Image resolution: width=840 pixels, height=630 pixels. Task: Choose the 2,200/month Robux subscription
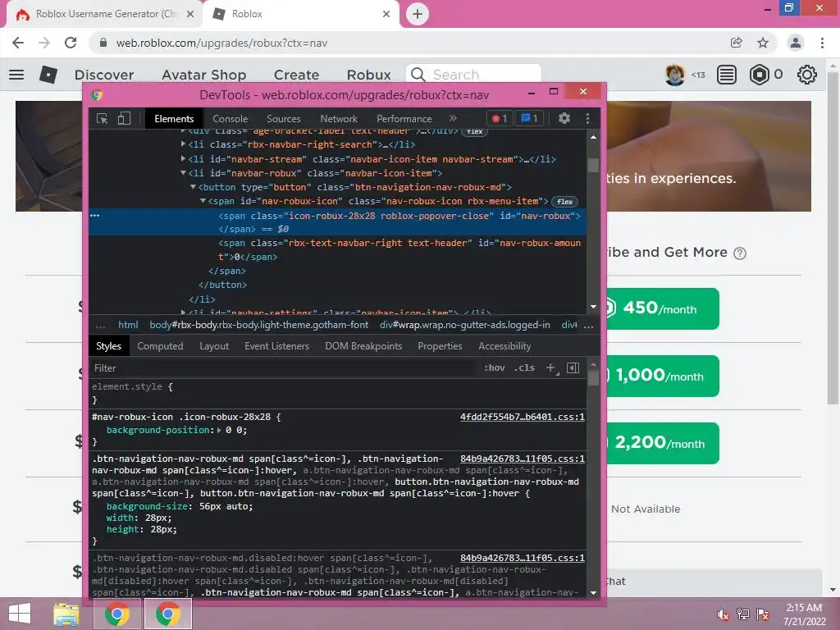pyautogui.click(x=663, y=443)
